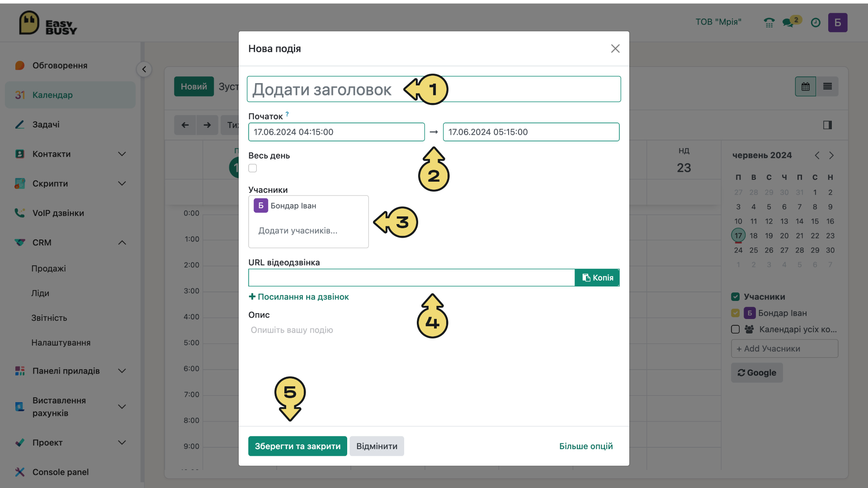
Task: Open Більше опцій link
Action: (x=586, y=446)
